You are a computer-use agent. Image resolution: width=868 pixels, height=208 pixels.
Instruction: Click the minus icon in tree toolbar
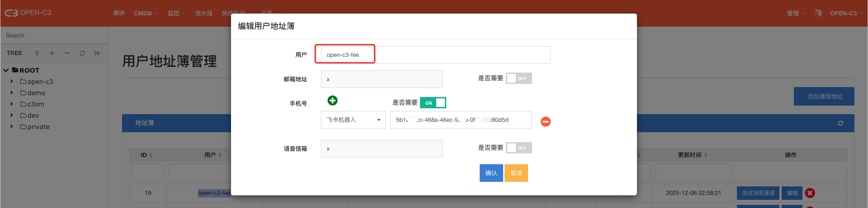(67, 53)
